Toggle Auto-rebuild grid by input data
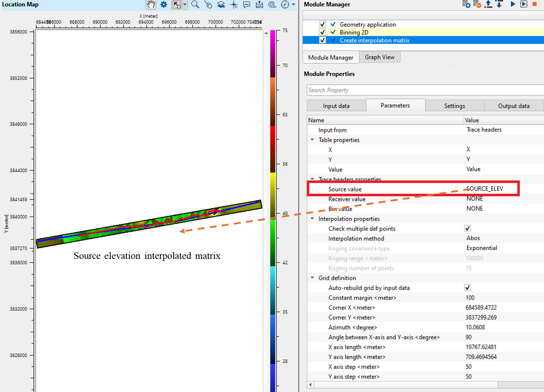544x392 pixels. (x=467, y=287)
